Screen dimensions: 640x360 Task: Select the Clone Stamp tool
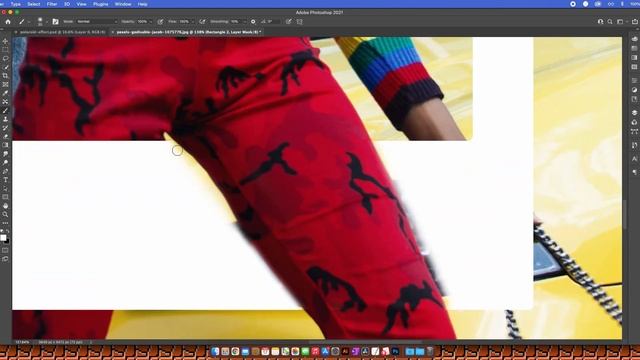(x=5, y=119)
